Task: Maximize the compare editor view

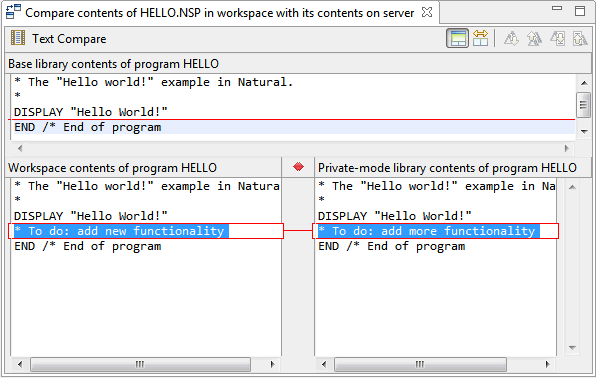Action: pos(580,11)
